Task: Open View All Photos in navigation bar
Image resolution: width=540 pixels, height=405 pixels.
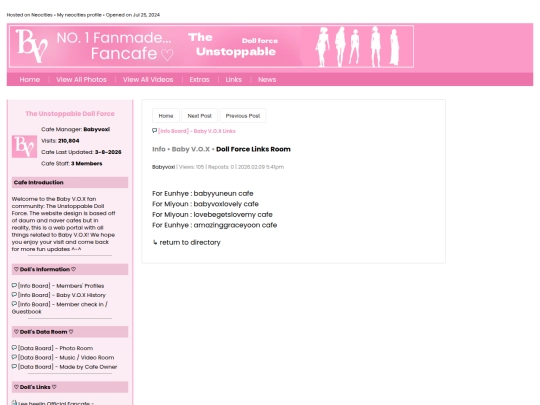Action: click(81, 80)
